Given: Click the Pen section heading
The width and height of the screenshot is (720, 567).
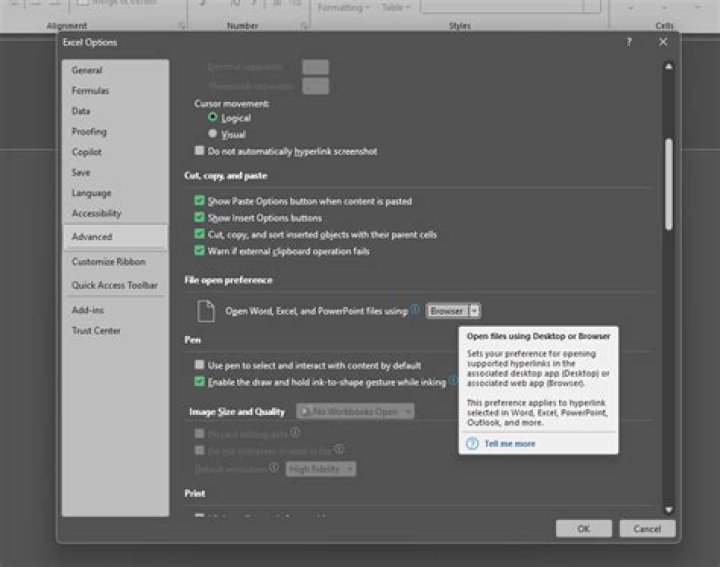Looking at the screenshot, I should pos(192,340).
